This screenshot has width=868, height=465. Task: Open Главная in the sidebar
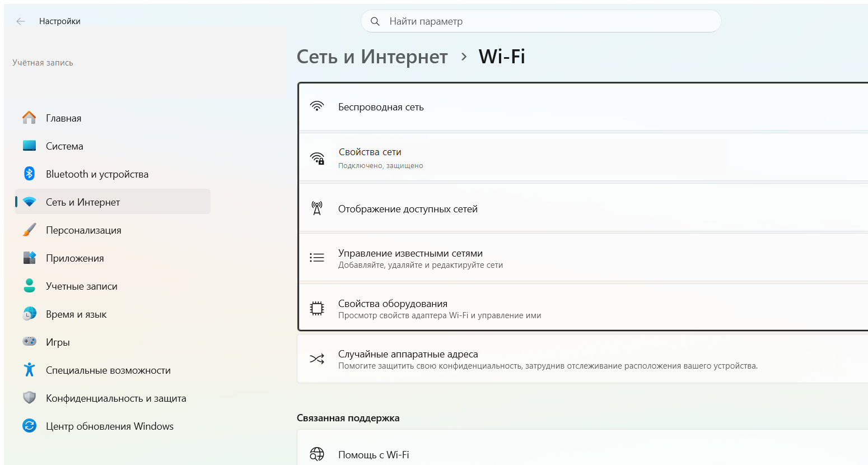[x=113, y=118]
